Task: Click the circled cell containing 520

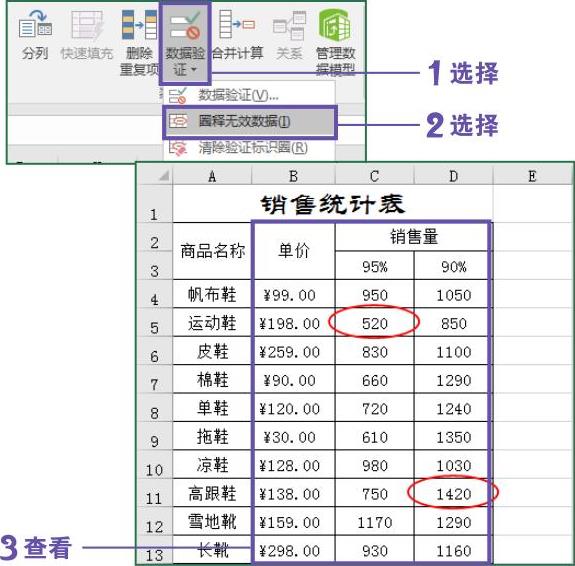Action: 374,323
